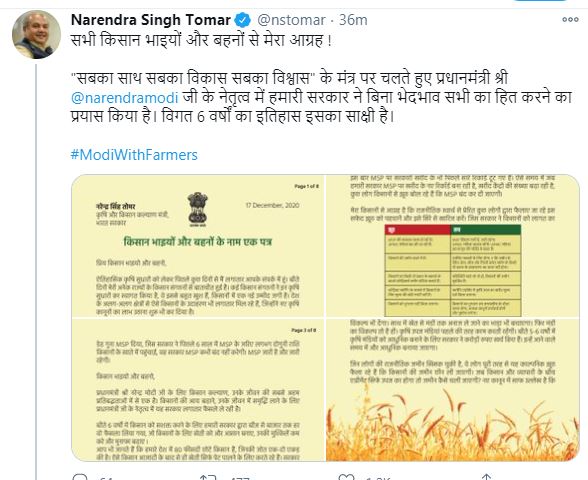
Task: Open the wheat field image thumbnail
Action: pyautogui.click(x=453, y=390)
